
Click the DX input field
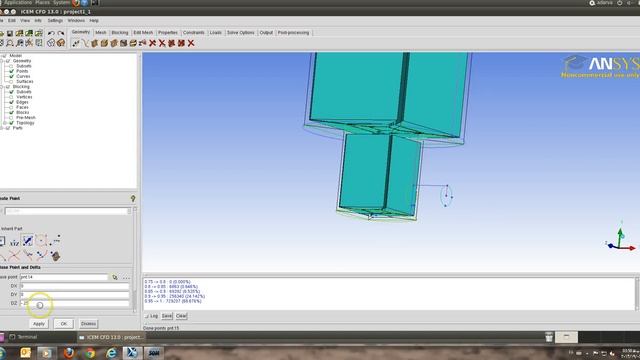75,286
